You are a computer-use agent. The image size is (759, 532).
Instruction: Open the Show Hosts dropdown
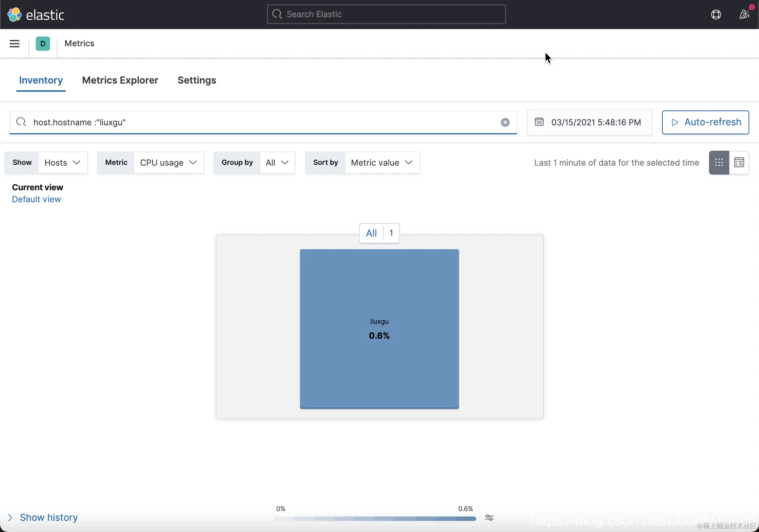62,163
